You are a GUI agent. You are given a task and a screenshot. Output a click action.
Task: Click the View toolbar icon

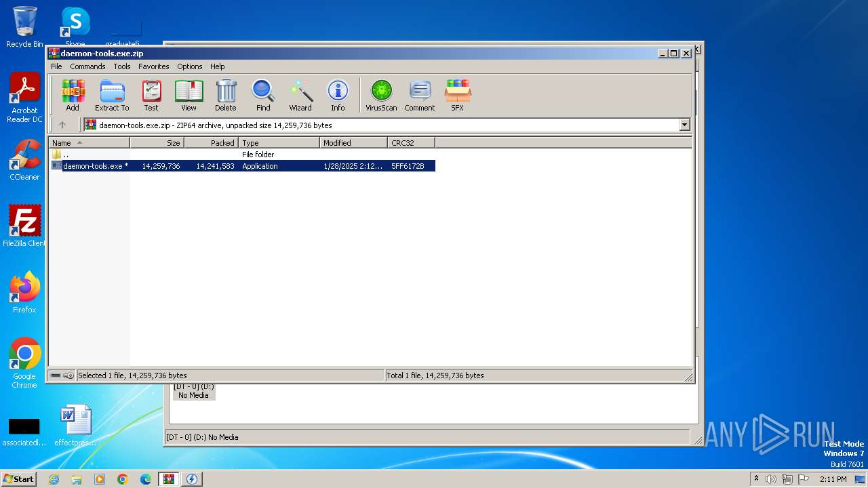(x=189, y=95)
